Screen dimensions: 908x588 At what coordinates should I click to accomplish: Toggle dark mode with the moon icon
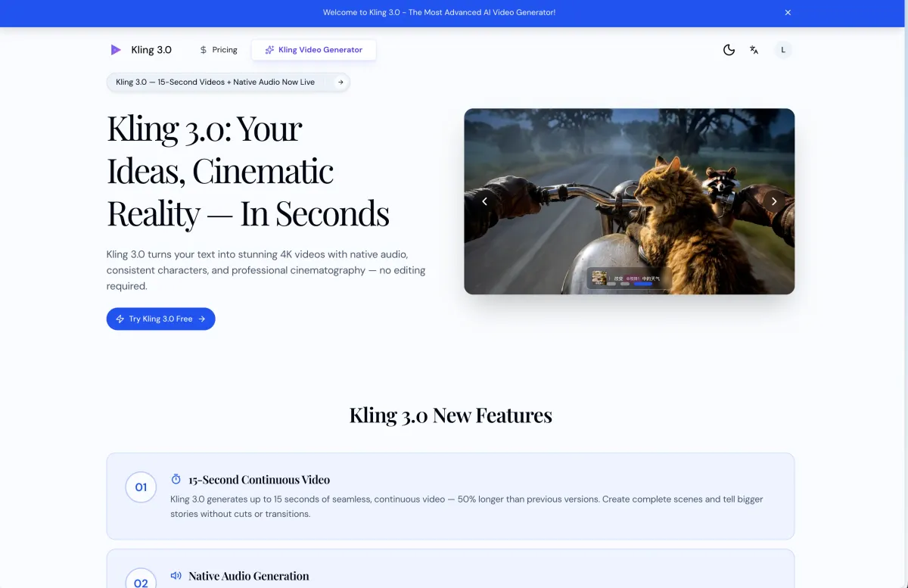(x=729, y=50)
